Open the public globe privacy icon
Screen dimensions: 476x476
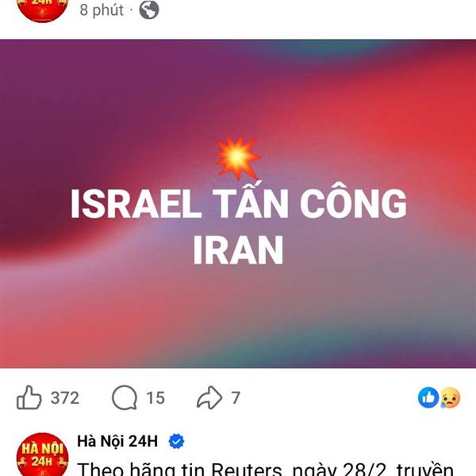click(x=149, y=10)
